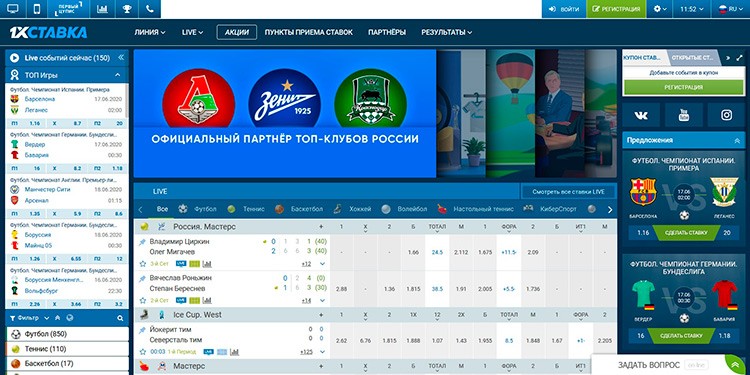Viewport: 750px width, 375px height.
Task: Expand the bet coupon to full view
Action: click(739, 57)
